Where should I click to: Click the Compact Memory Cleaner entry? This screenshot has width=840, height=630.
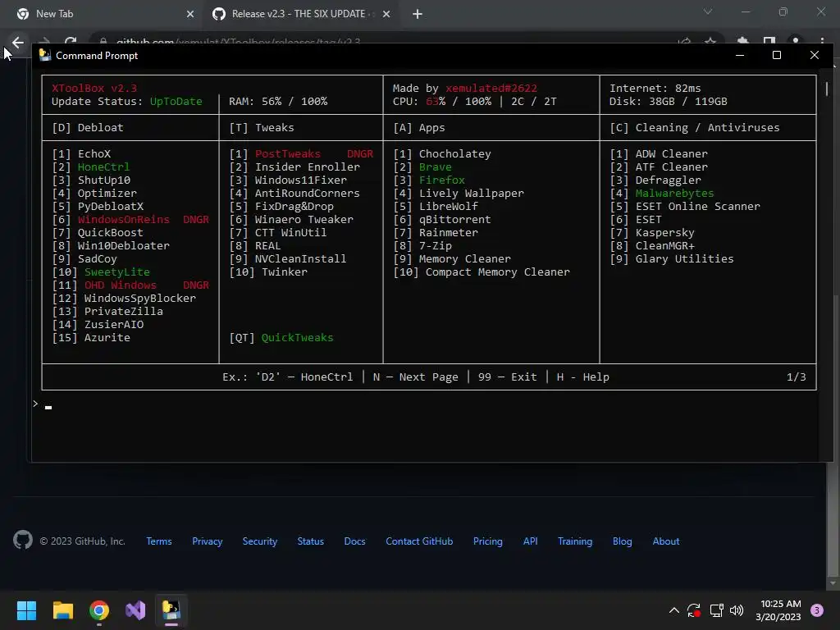pyautogui.click(x=498, y=272)
